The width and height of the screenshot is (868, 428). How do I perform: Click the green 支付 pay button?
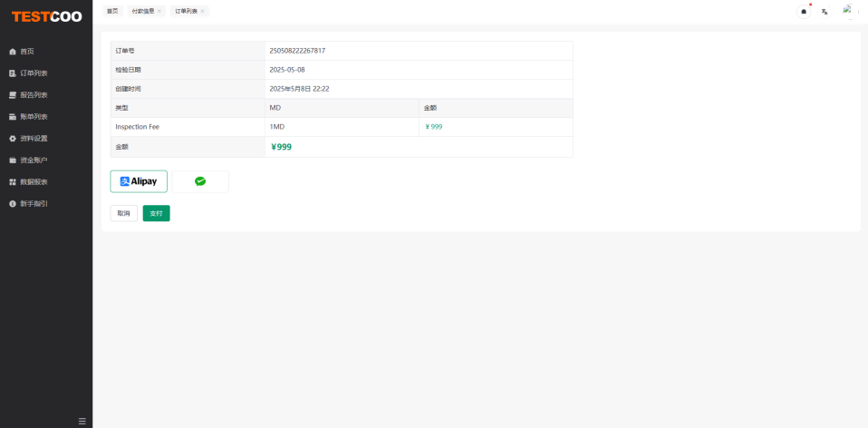pos(156,213)
